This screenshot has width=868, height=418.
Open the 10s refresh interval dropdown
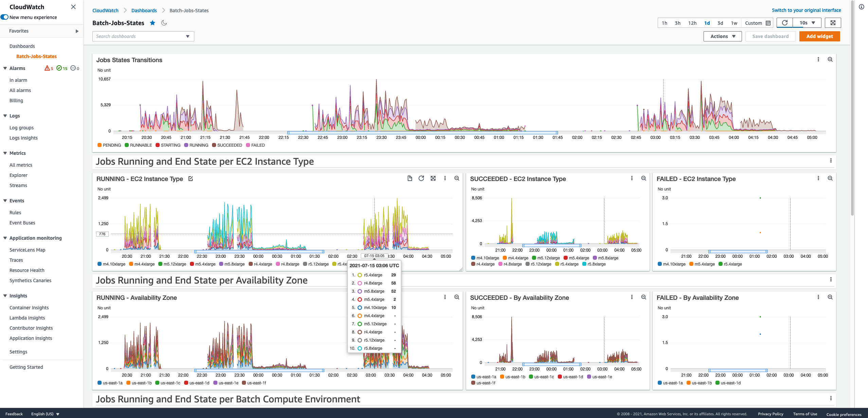pyautogui.click(x=807, y=23)
